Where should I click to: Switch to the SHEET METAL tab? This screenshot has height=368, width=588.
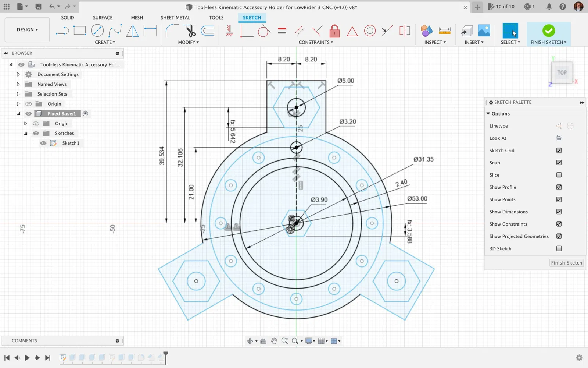tap(175, 18)
